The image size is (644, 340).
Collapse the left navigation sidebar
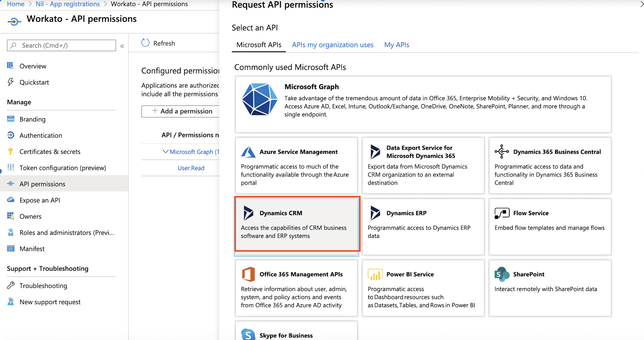click(122, 46)
